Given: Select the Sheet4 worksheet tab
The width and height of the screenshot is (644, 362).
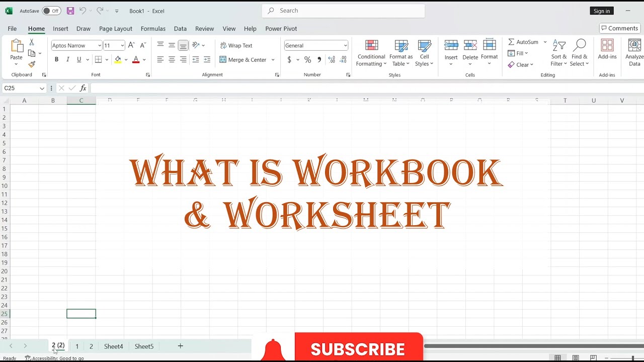Looking at the screenshot, I should click(113, 346).
